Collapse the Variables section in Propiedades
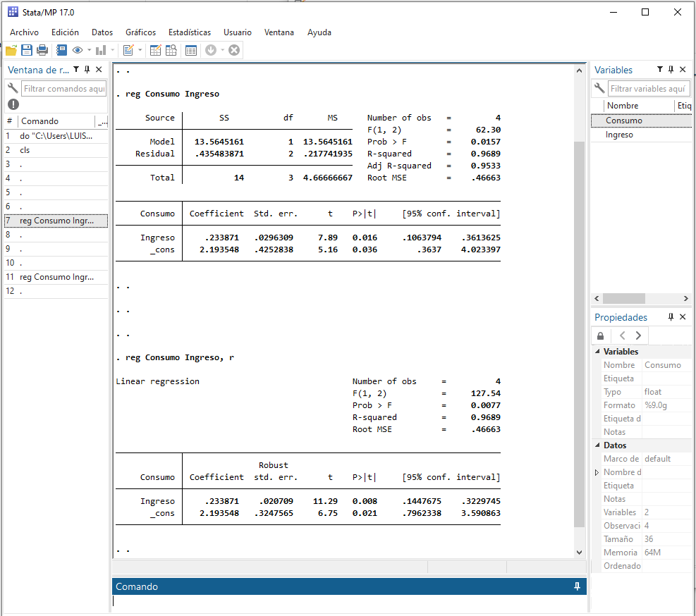The height and width of the screenshot is (616, 696). pyautogui.click(x=597, y=351)
